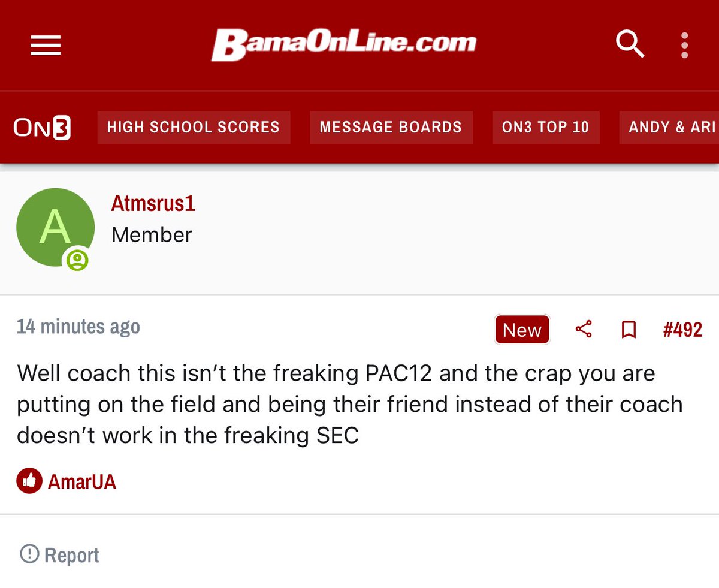Viewport: 719px width, 588px height.
Task: Share post #492 via share icon
Action: (x=584, y=329)
